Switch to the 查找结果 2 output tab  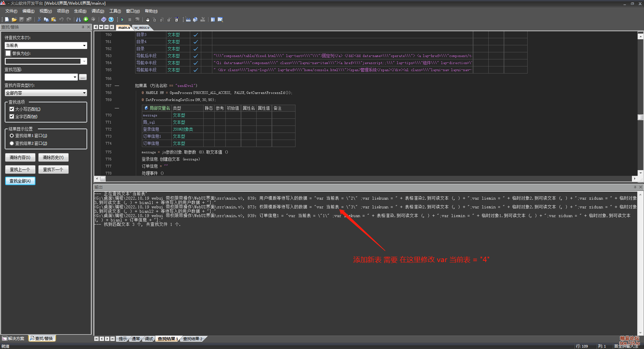pos(193,339)
